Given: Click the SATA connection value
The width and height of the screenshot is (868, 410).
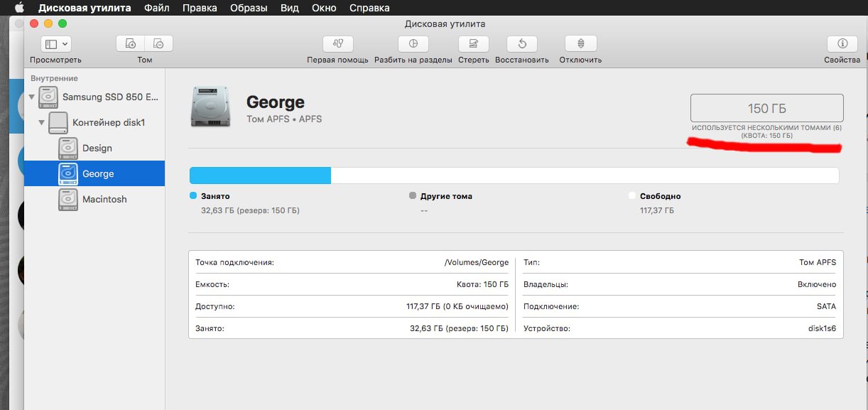Looking at the screenshot, I should click(826, 306).
